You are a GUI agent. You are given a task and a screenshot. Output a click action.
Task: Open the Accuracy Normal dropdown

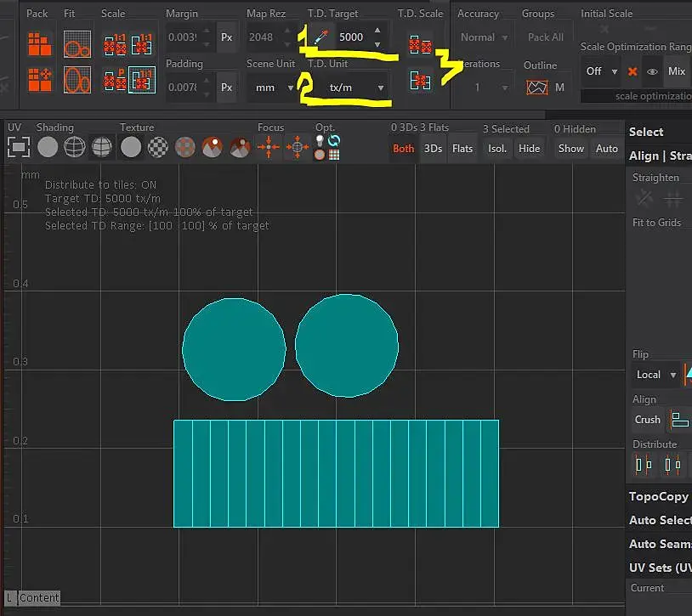pos(484,37)
